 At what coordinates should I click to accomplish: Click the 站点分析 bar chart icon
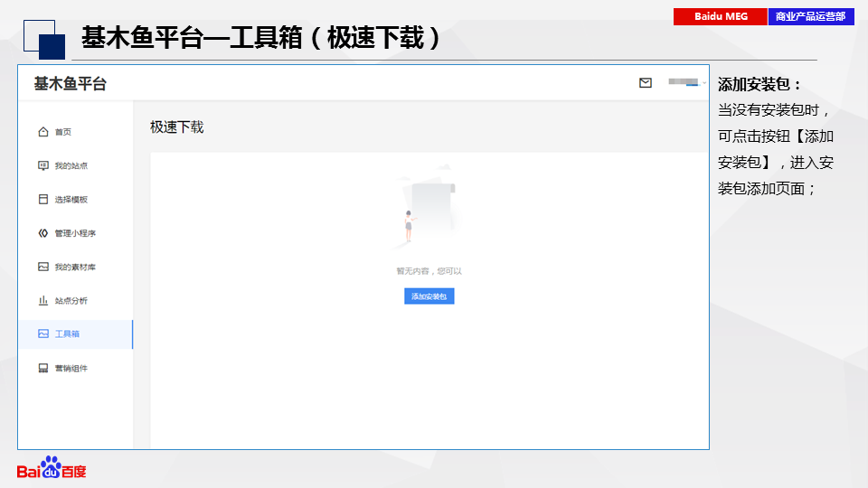[x=43, y=300]
